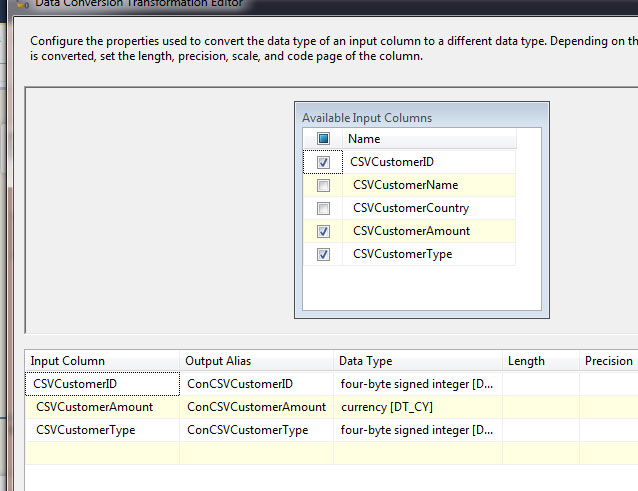
Task: Check the CSVCustomerName input column checkbox
Action: [x=323, y=185]
